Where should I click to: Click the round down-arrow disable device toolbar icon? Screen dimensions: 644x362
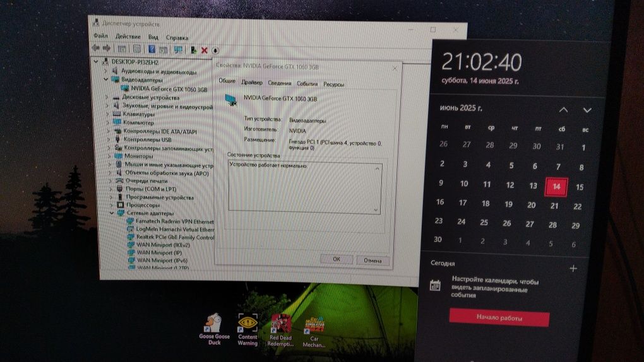[215, 50]
